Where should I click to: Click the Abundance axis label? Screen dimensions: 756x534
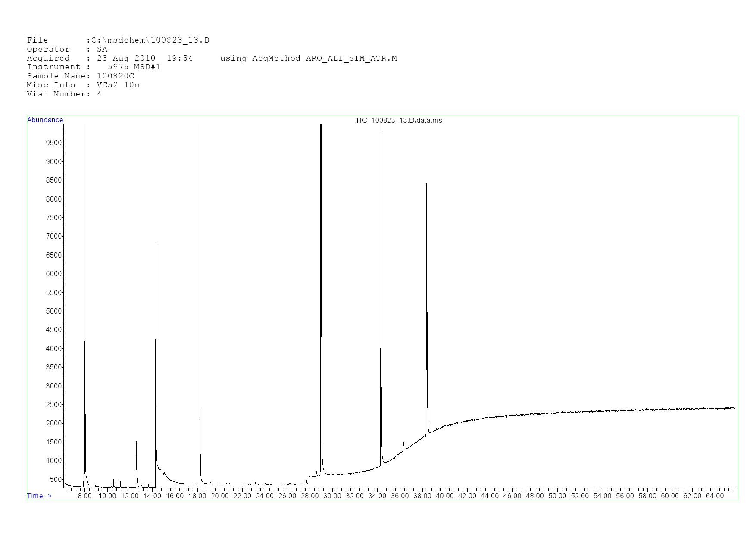45,120
